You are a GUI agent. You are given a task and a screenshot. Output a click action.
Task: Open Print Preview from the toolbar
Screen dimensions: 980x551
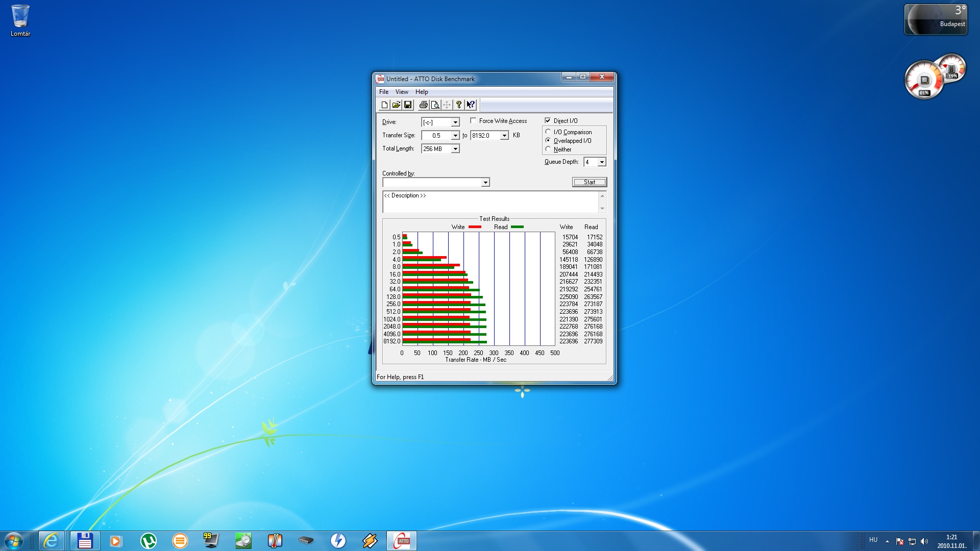click(435, 105)
